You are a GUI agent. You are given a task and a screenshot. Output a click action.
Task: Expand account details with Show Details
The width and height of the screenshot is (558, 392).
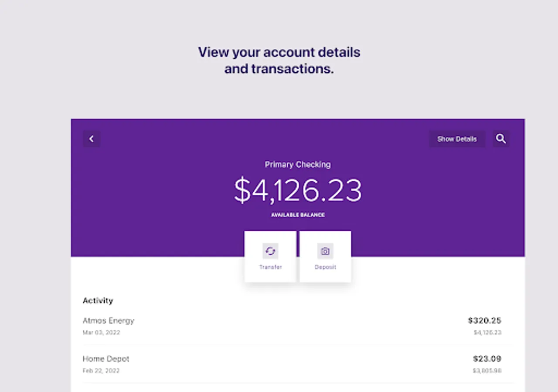pos(457,139)
